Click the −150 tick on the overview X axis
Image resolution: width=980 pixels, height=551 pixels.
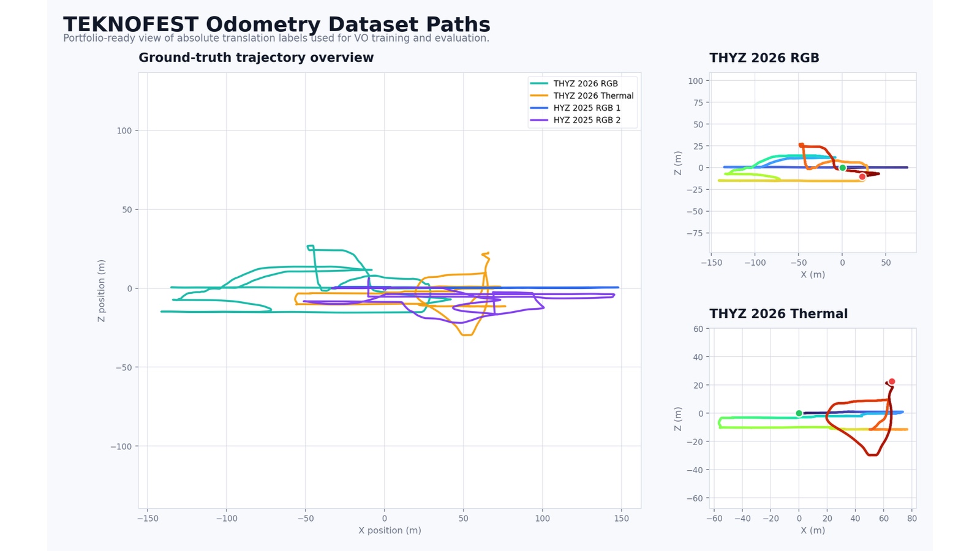point(148,519)
